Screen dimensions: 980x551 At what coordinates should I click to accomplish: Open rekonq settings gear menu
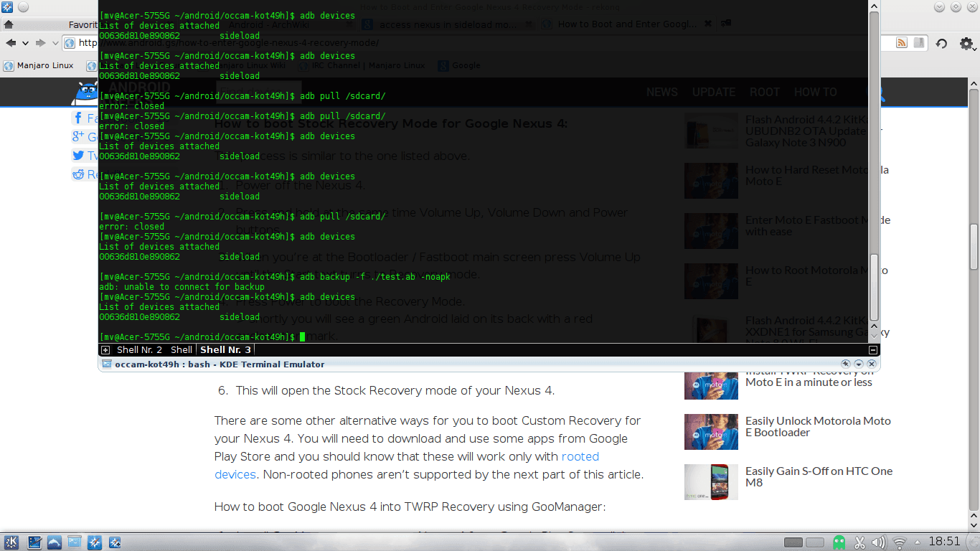[966, 44]
